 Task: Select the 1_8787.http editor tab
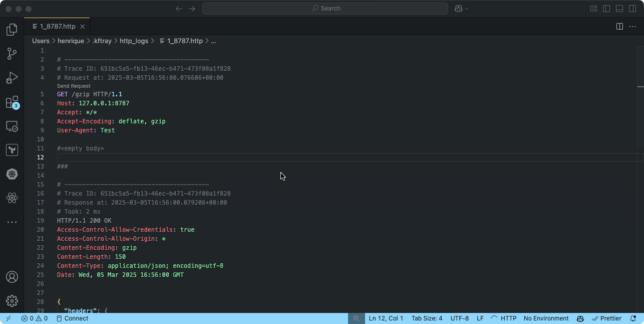[x=57, y=26]
